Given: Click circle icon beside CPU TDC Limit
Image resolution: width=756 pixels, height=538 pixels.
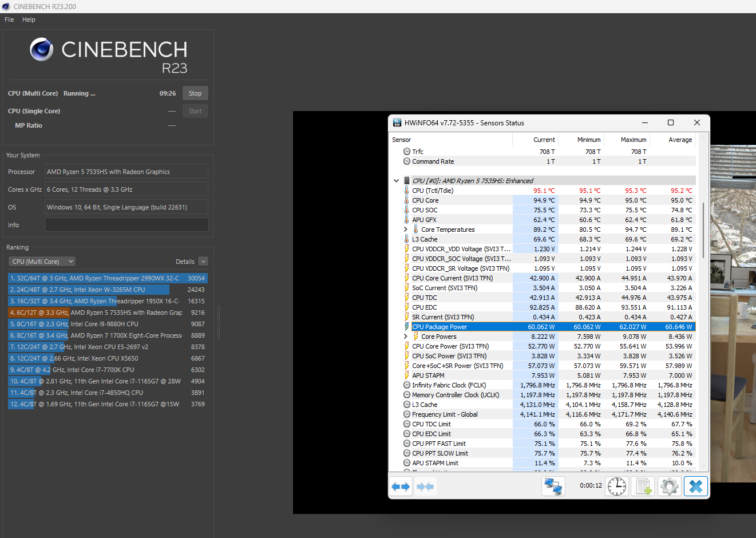Looking at the screenshot, I should click(407, 424).
